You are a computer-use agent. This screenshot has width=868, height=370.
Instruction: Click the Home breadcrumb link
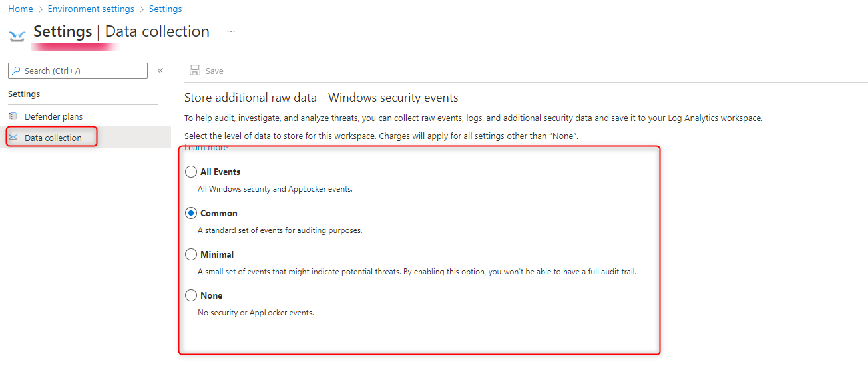[20, 9]
